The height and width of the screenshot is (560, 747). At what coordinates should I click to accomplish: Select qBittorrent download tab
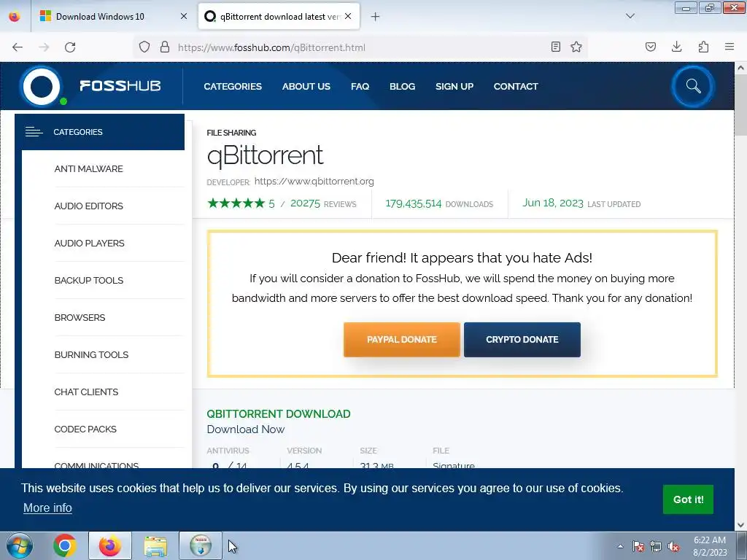[279, 17]
